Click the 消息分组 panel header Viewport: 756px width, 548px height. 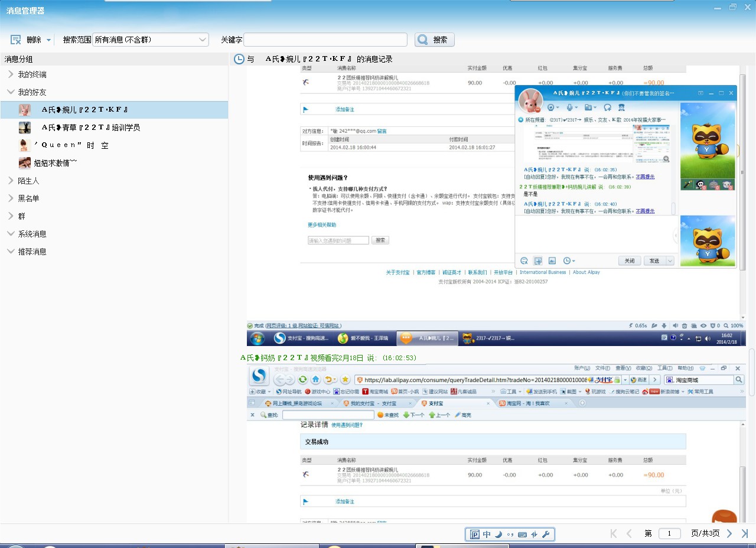[x=114, y=59]
